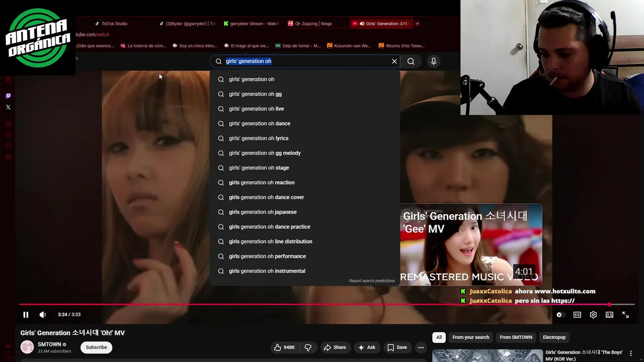Open more actions menu beside Save
The width and height of the screenshot is (644, 362).
(x=421, y=347)
